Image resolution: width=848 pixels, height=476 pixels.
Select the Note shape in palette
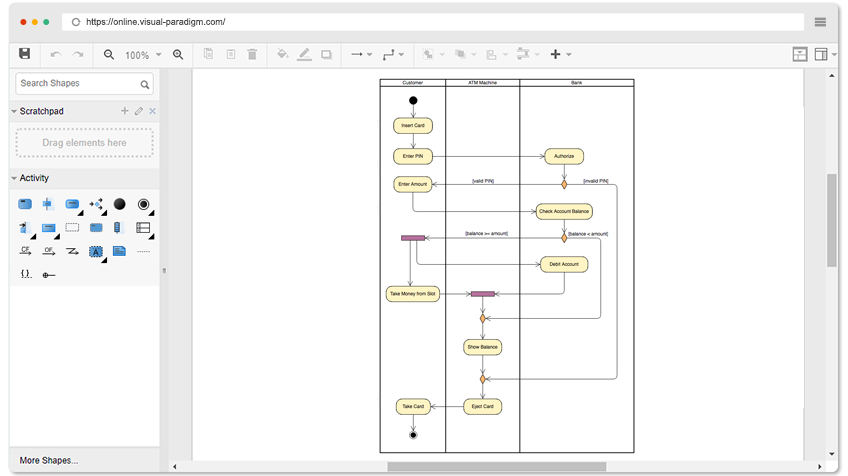(120, 251)
